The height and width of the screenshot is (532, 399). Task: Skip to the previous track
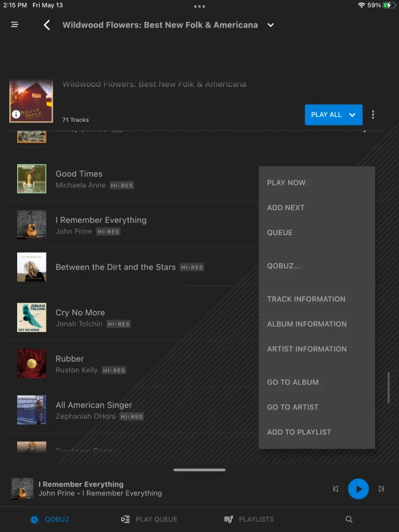[335, 489]
